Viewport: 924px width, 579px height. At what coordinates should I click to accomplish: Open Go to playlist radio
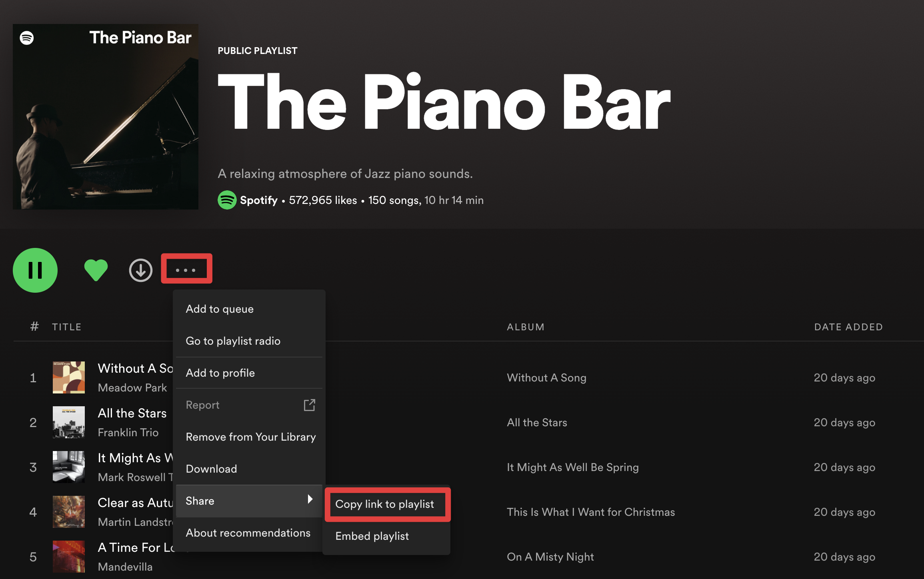pos(233,341)
